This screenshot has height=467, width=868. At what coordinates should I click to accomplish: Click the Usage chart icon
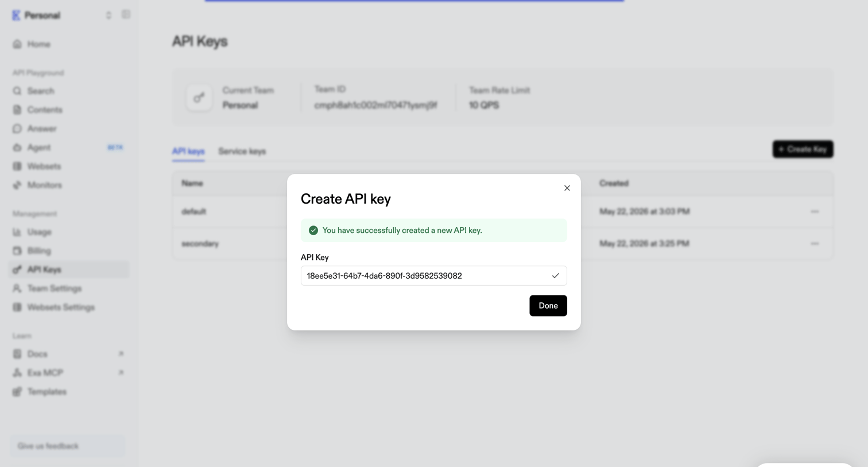(17, 232)
